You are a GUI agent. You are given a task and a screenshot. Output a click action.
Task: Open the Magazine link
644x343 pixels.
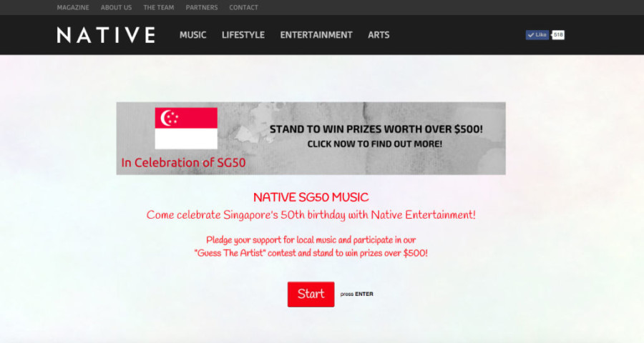(73, 7)
